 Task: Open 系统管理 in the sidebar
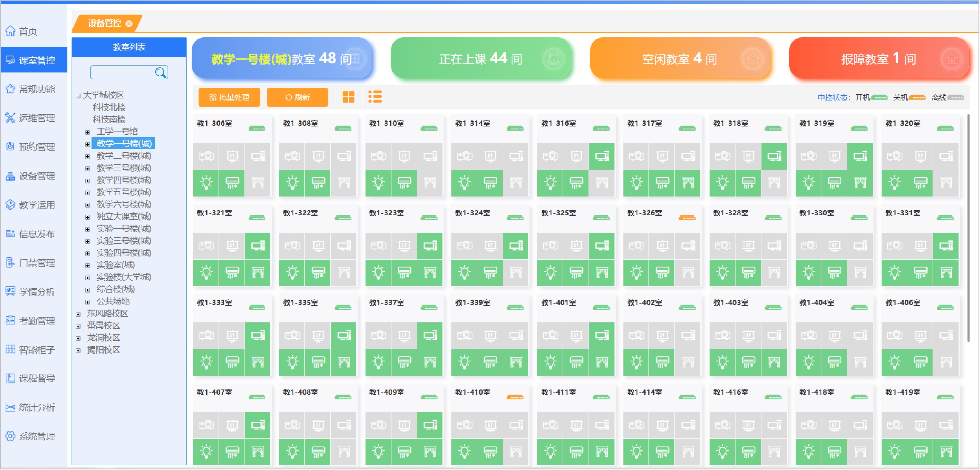pos(33,436)
